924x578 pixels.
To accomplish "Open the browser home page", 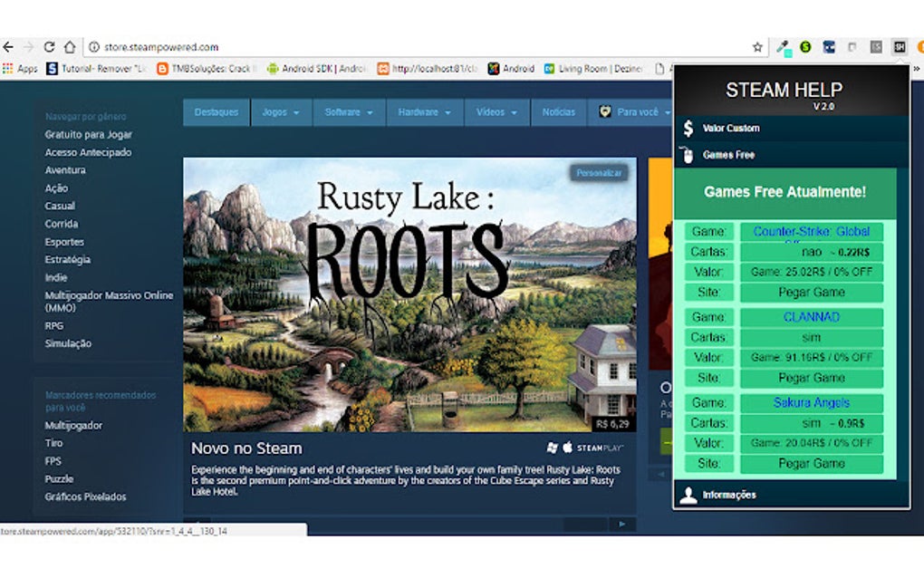I will pos(70,46).
